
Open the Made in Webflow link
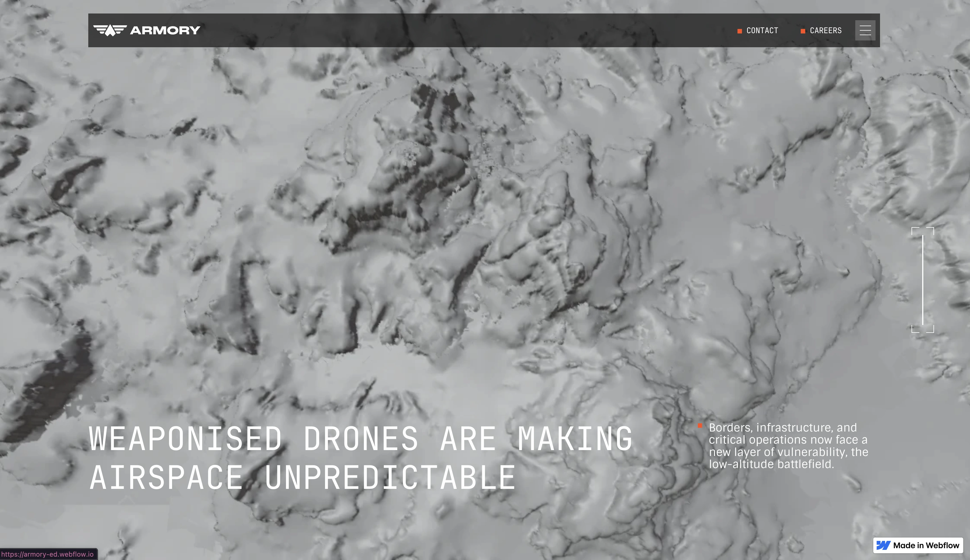(926, 545)
